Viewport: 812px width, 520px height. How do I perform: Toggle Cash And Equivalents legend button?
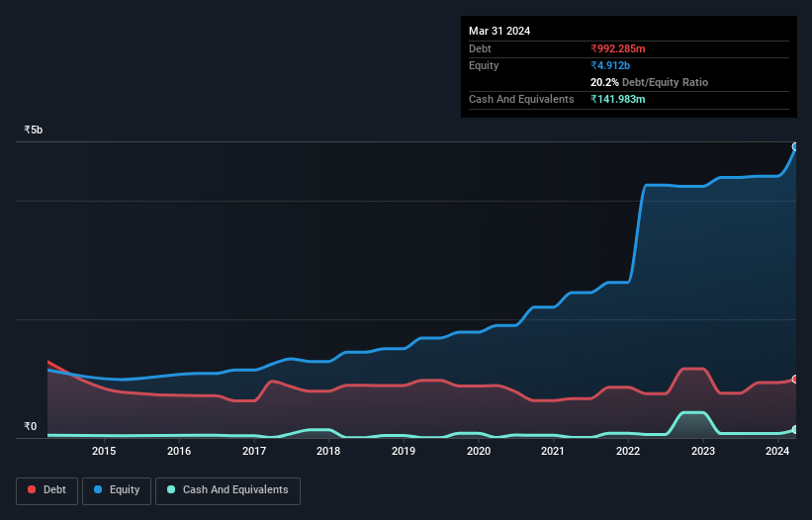tap(227, 490)
